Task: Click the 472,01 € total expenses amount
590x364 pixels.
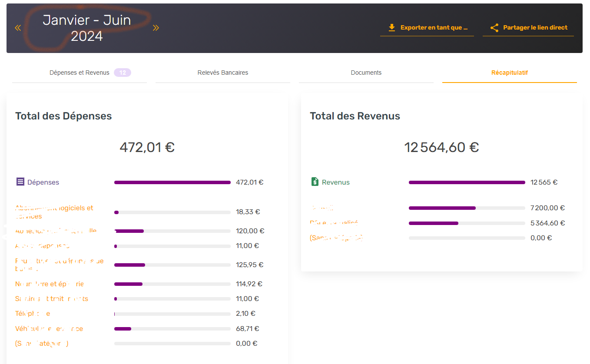Action: coord(147,148)
